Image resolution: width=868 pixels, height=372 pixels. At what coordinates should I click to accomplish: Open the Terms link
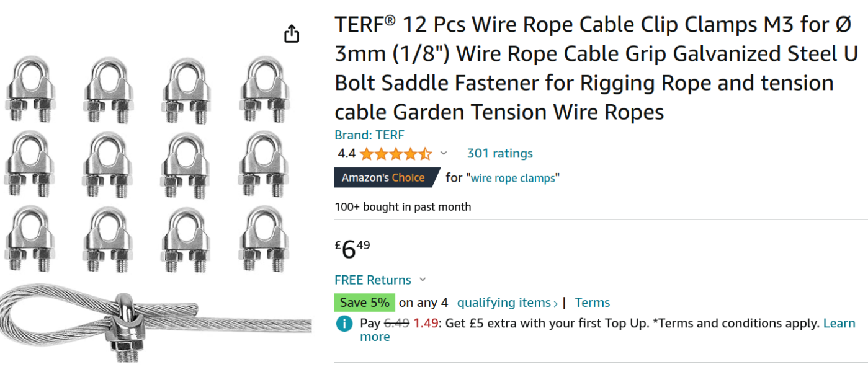click(x=592, y=303)
